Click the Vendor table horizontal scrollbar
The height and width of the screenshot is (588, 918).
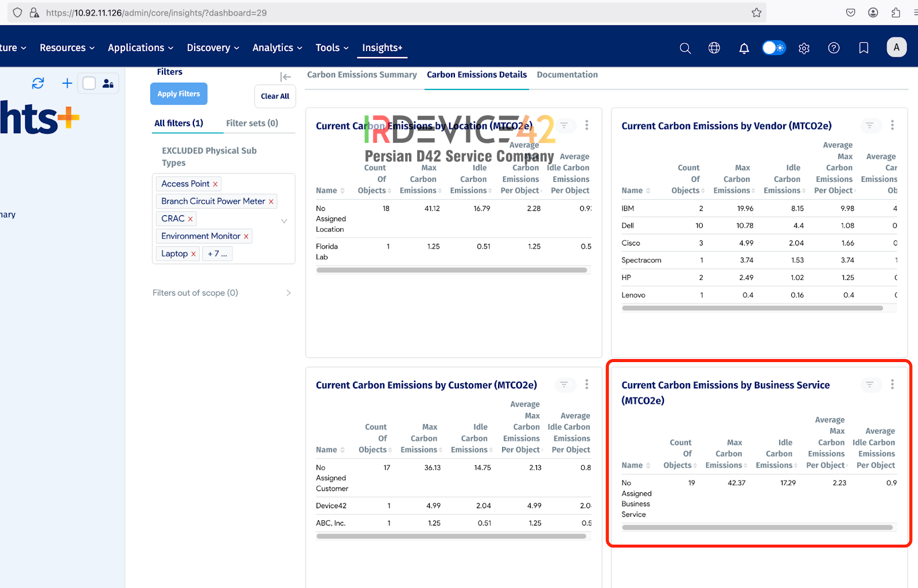[x=753, y=308]
